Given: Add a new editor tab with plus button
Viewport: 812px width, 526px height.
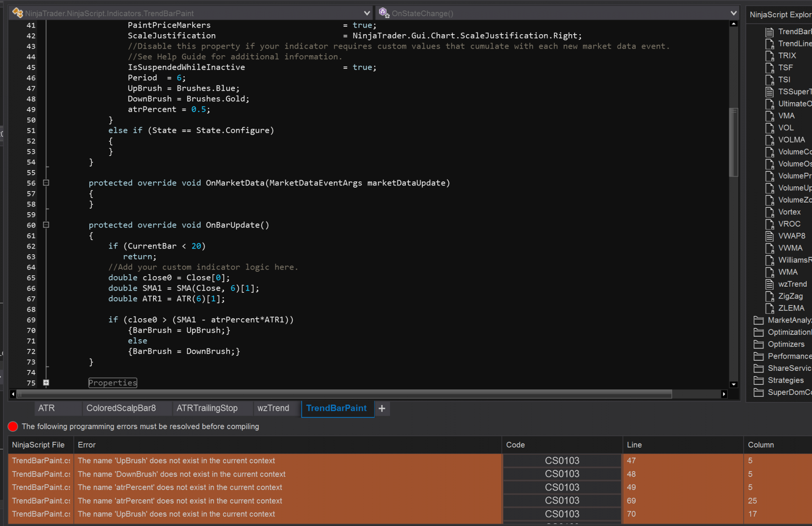Looking at the screenshot, I should (382, 409).
